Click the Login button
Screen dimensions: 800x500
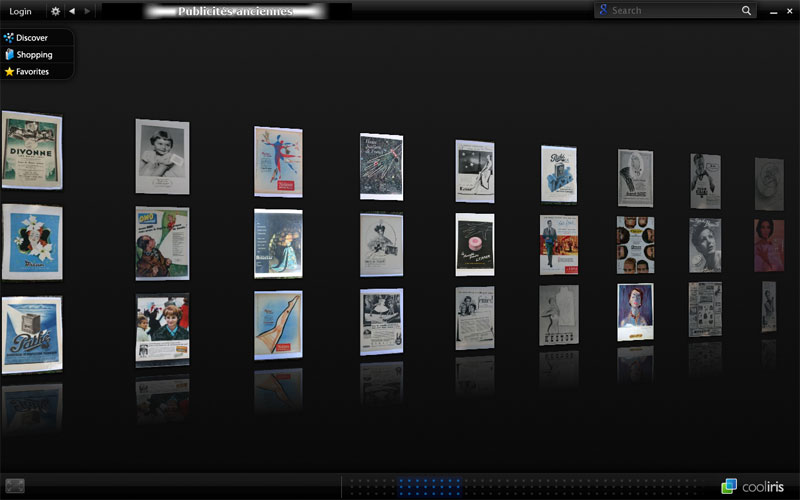tap(20, 11)
